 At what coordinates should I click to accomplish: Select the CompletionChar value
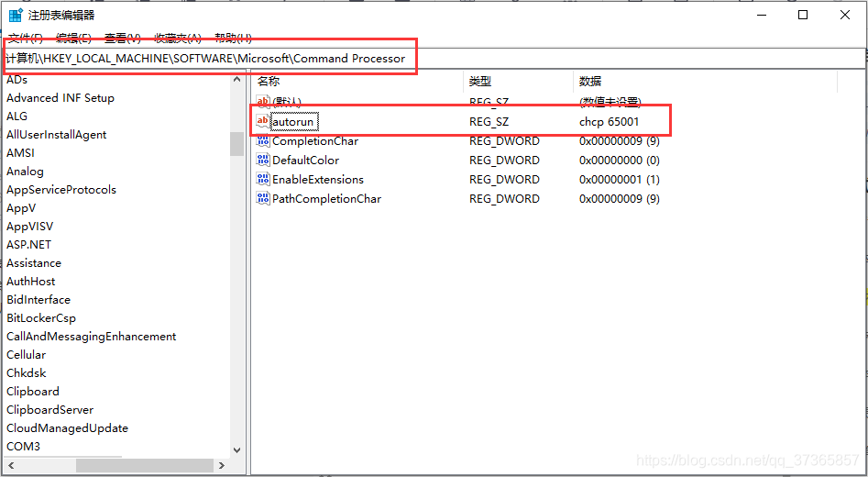pos(315,141)
